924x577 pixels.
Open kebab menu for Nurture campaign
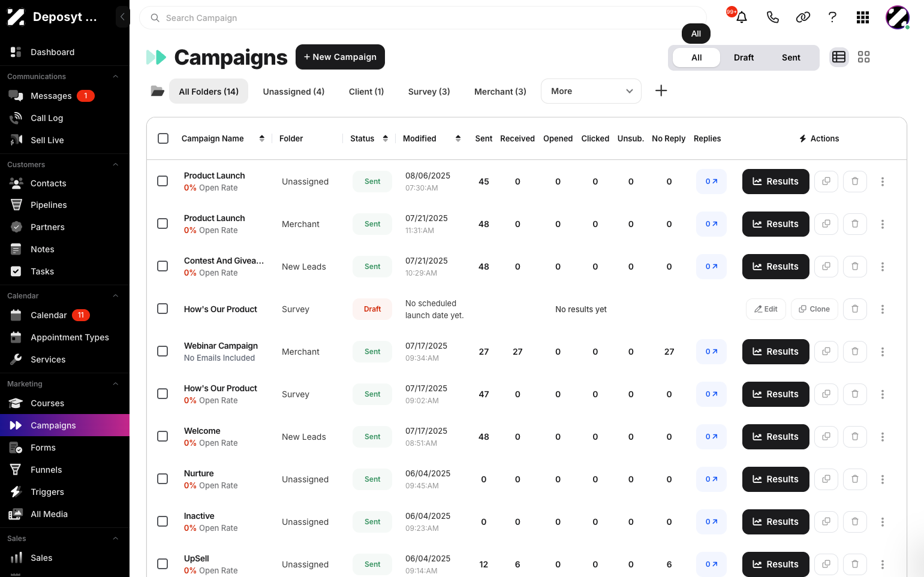coord(883,479)
